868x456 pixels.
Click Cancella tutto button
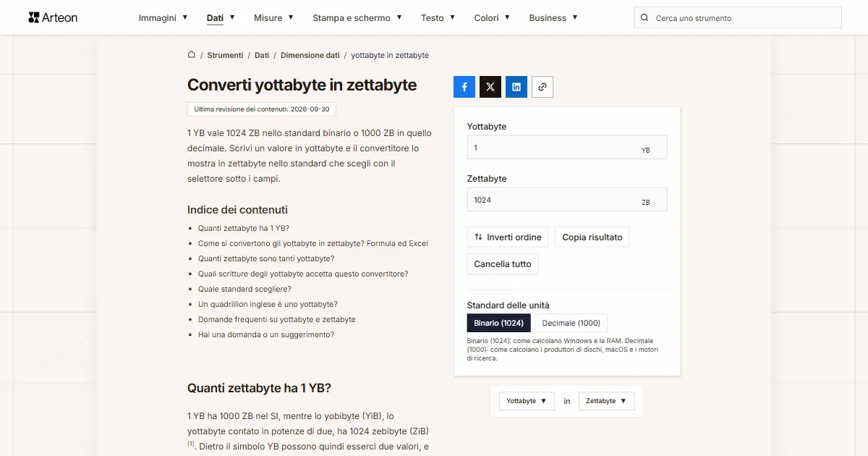tap(503, 264)
